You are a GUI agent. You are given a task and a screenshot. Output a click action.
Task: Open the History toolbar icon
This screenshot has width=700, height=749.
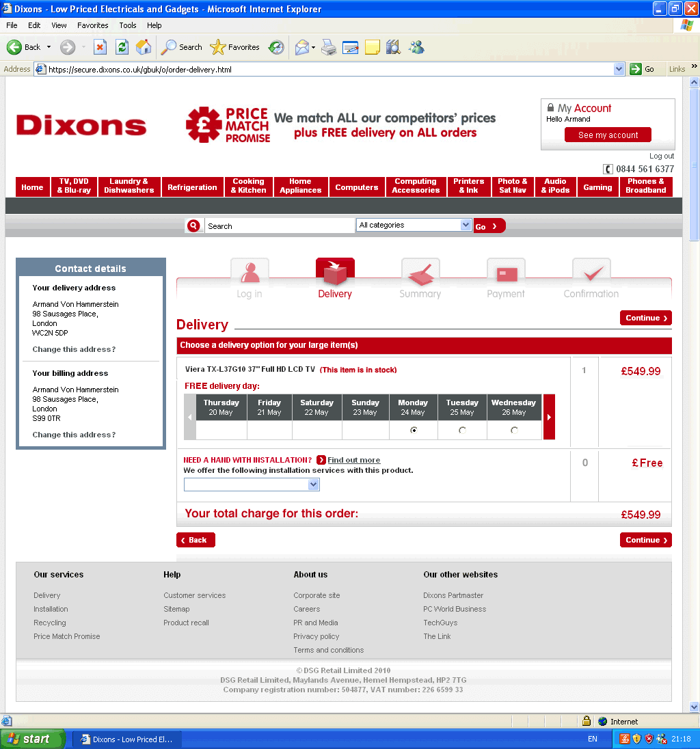click(x=276, y=46)
